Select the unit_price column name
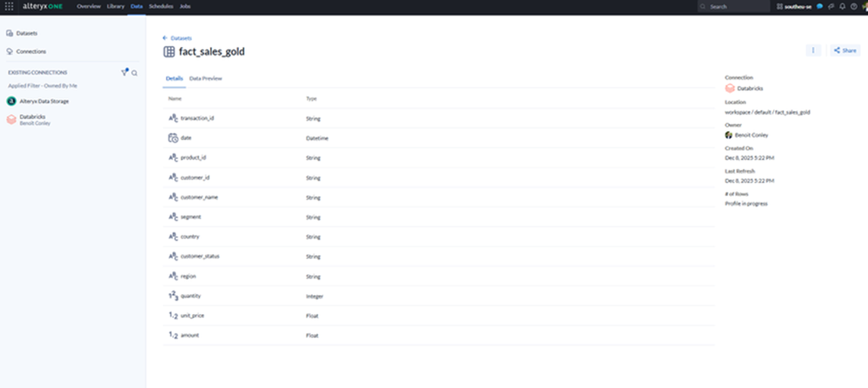The height and width of the screenshot is (388, 868). click(x=193, y=315)
